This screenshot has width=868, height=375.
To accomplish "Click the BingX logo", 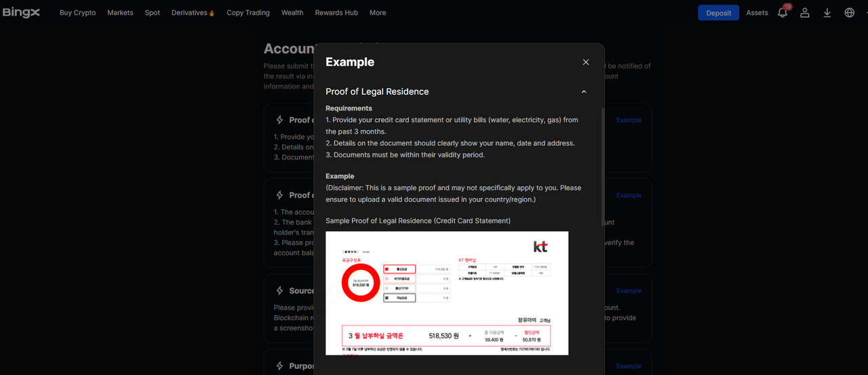I will click(20, 12).
